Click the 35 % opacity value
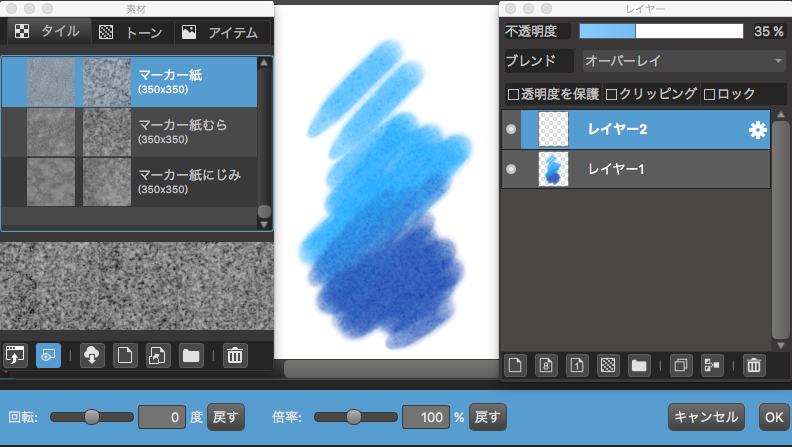The image size is (792, 447). [768, 31]
